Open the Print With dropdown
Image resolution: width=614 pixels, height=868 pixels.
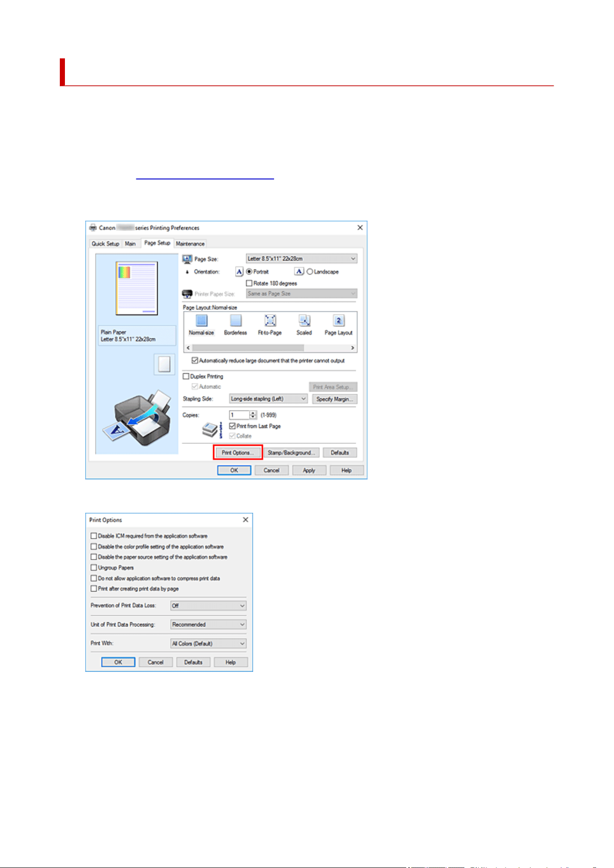[208, 644]
